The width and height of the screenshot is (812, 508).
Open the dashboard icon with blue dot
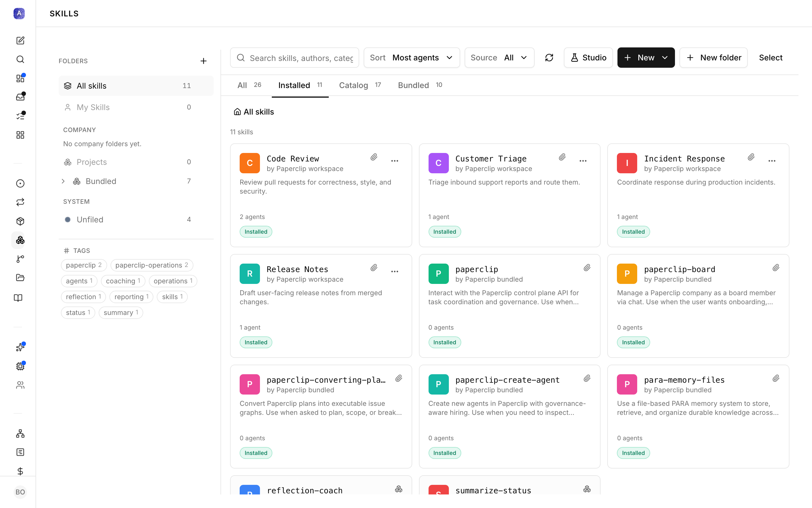point(20,78)
